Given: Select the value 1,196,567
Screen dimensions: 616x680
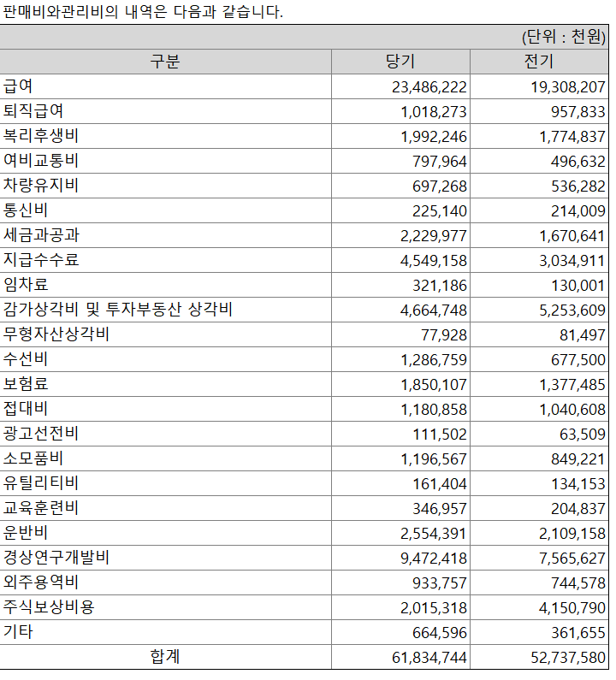Looking at the screenshot, I should pos(434,458).
